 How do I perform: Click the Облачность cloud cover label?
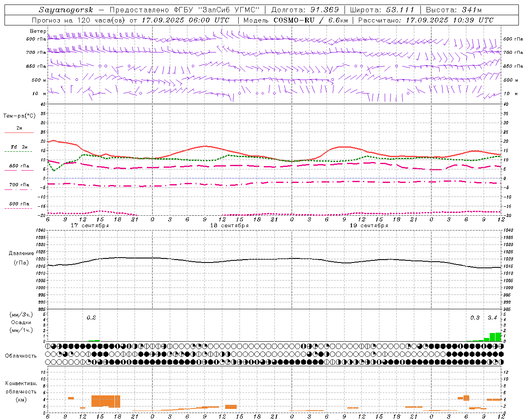tap(21, 356)
